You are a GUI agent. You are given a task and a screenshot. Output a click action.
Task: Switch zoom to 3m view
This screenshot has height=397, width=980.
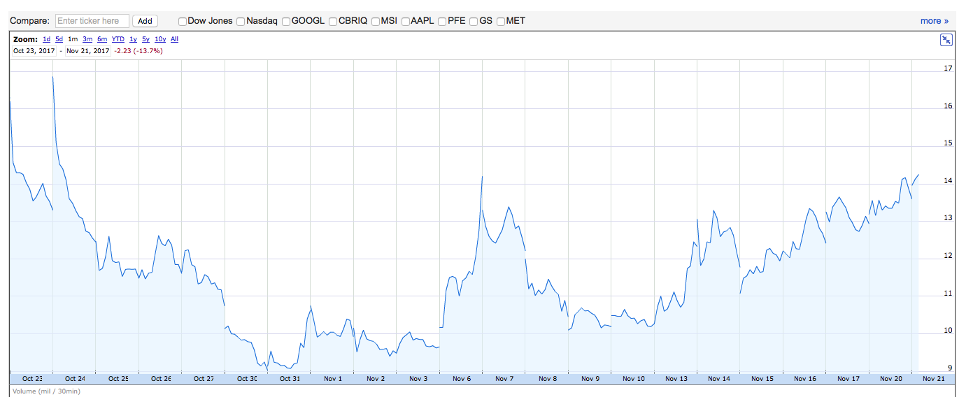[87, 40]
